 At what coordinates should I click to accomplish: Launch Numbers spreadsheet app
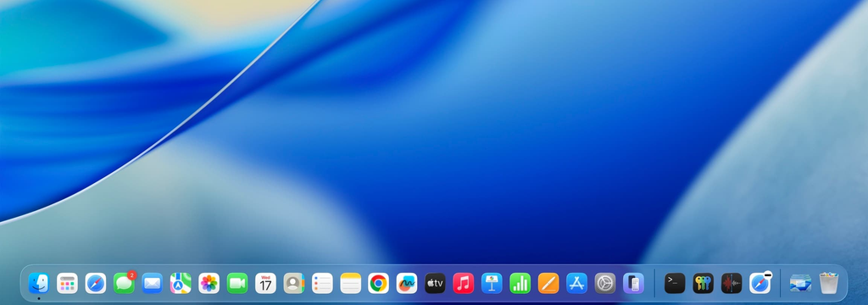coord(520,284)
